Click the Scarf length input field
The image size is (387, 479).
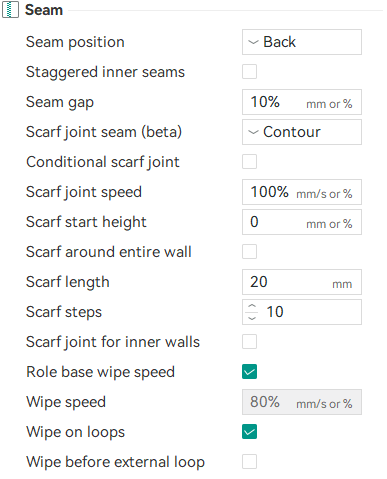pyautogui.click(x=302, y=282)
